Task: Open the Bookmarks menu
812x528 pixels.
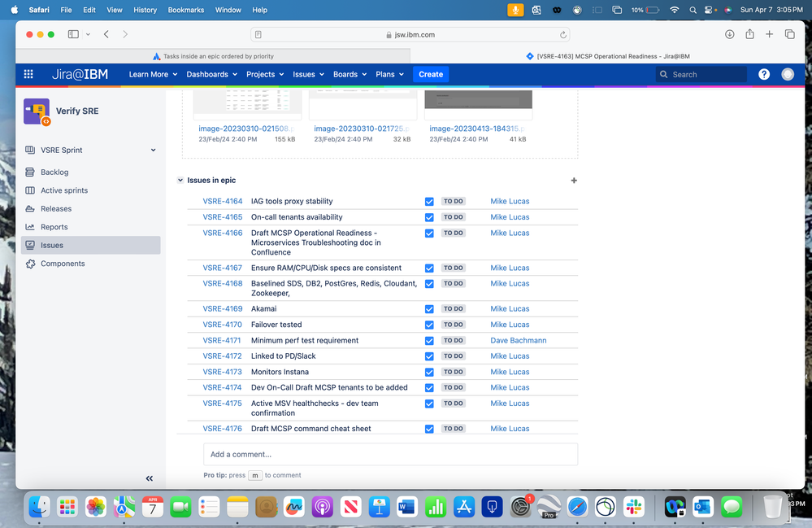Action: point(186,10)
